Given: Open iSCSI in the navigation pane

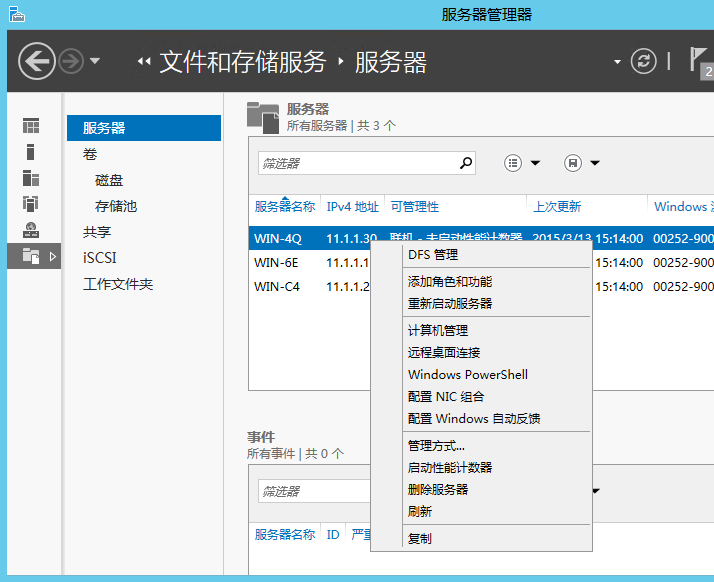Looking at the screenshot, I should pos(99,258).
